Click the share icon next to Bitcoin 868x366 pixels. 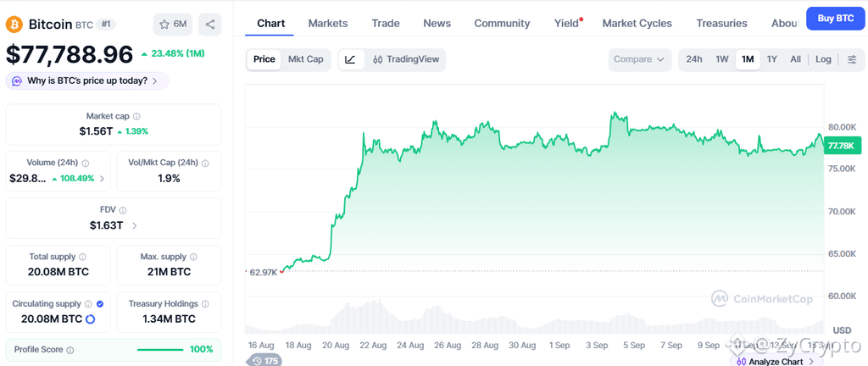(210, 25)
